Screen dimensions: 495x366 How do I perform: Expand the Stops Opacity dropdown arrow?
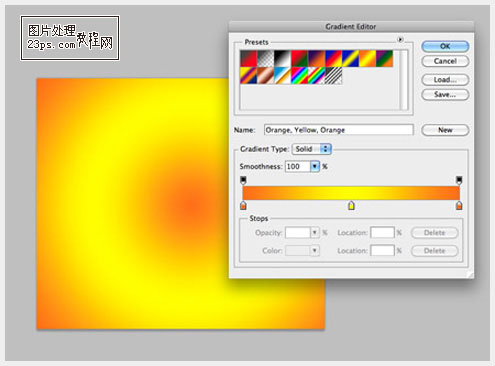pos(315,232)
